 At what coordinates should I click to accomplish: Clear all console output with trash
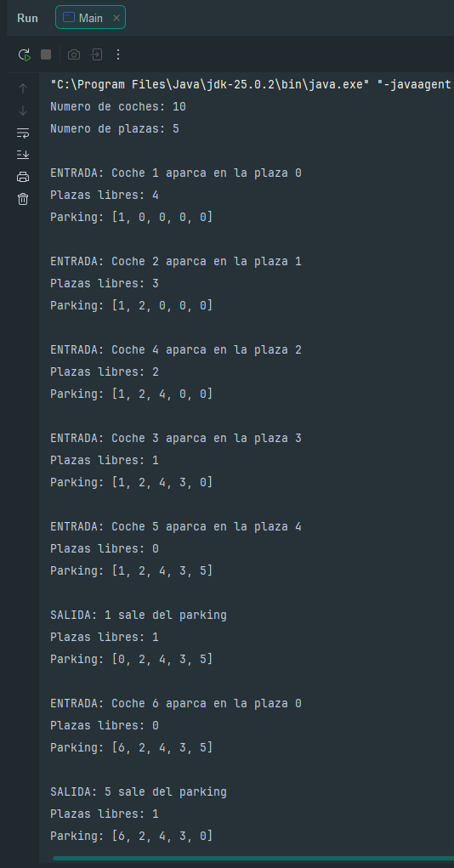point(23,199)
